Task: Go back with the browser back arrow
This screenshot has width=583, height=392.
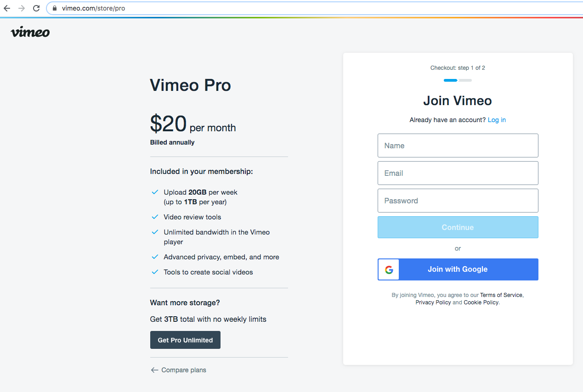Action: click(7, 8)
